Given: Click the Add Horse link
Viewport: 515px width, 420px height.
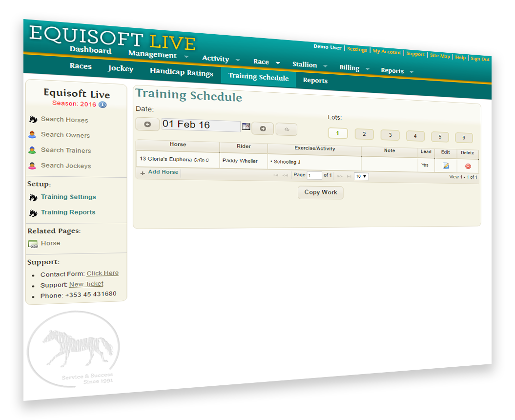Looking at the screenshot, I should coord(163,172).
